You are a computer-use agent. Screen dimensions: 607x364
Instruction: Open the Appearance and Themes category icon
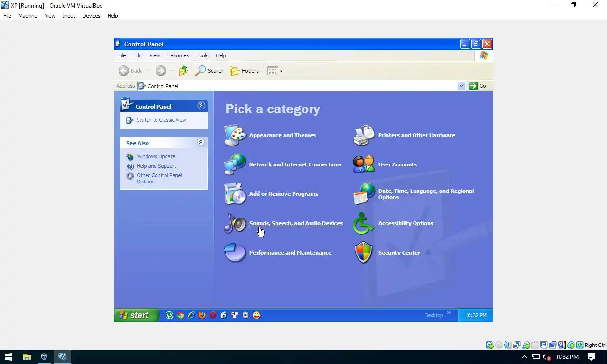(x=235, y=135)
